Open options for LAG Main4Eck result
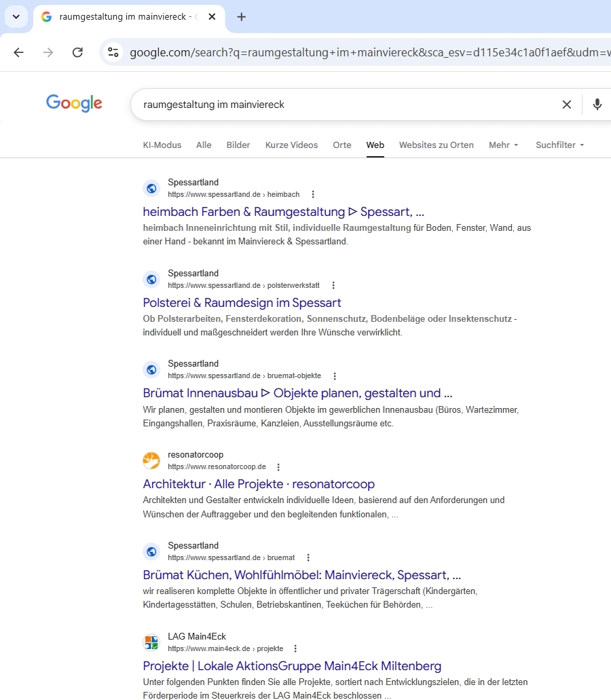 point(295,649)
